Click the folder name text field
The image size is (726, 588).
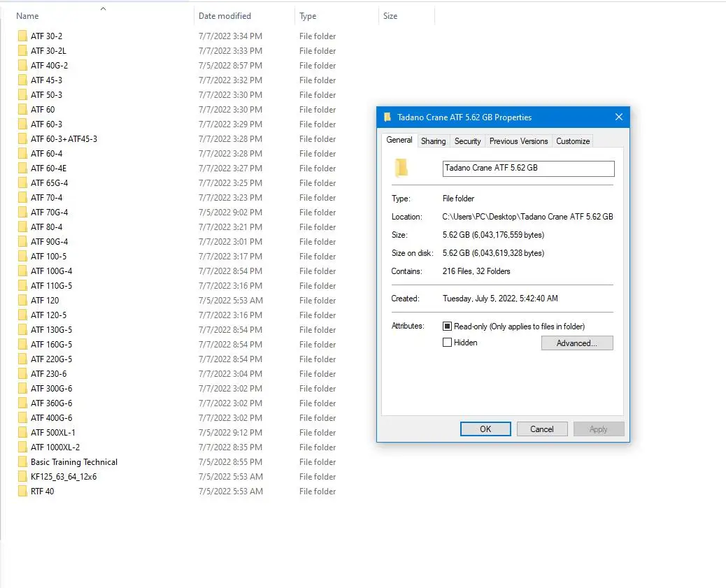(x=528, y=168)
